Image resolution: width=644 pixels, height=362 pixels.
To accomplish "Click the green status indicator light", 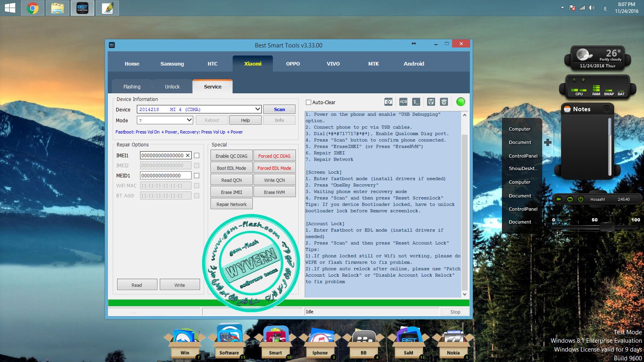I will [461, 102].
